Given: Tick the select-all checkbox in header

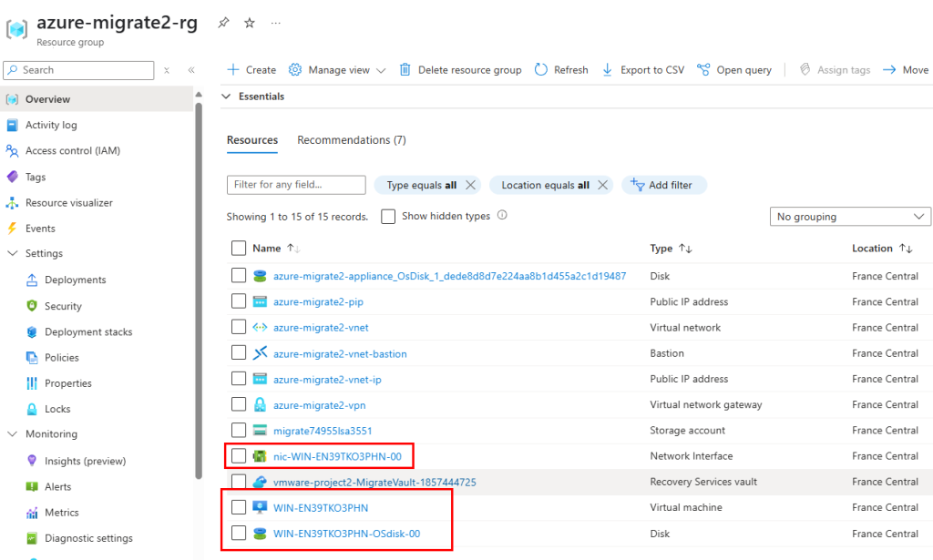Looking at the screenshot, I should coord(239,248).
